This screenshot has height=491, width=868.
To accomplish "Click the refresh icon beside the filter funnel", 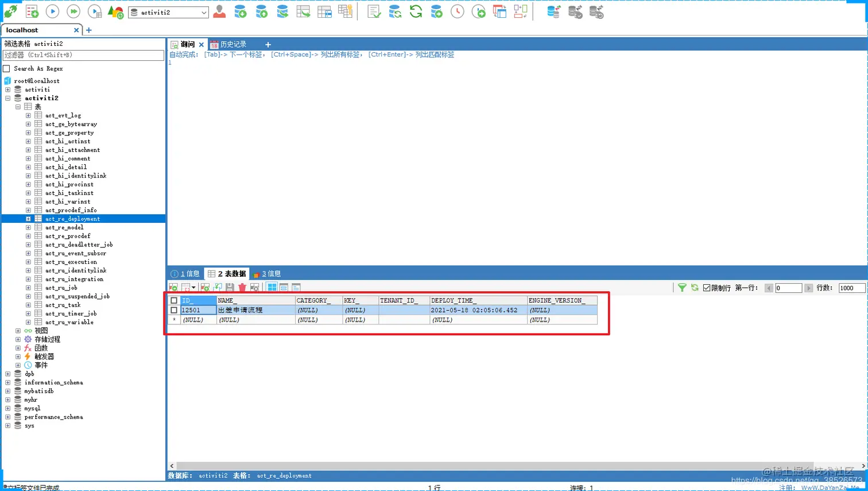I will click(695, 288).
